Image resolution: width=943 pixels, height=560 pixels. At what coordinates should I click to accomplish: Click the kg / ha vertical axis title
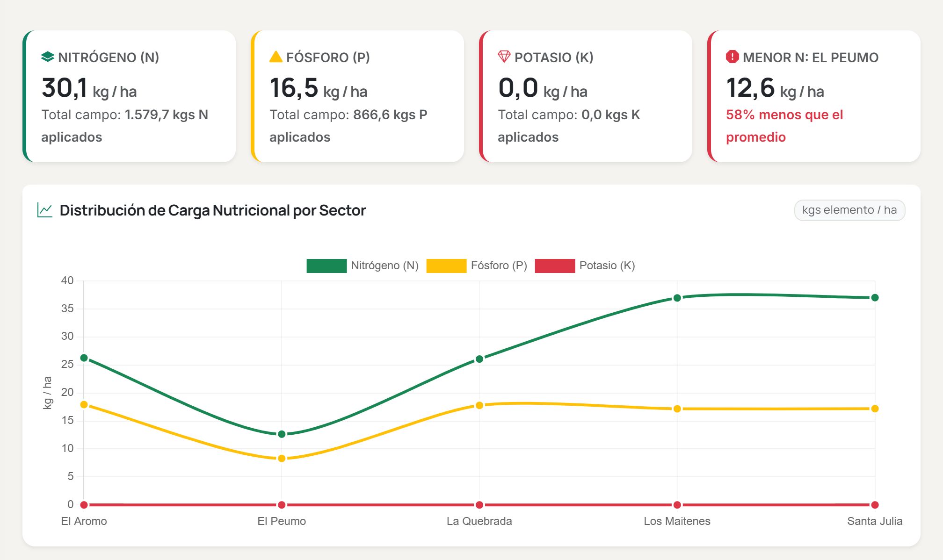pyautogui.click(x=47, y=393)
